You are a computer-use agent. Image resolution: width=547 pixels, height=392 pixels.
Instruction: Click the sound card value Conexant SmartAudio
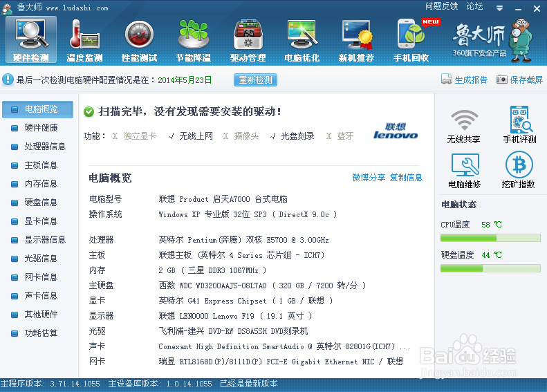click(x=284, y=346)
